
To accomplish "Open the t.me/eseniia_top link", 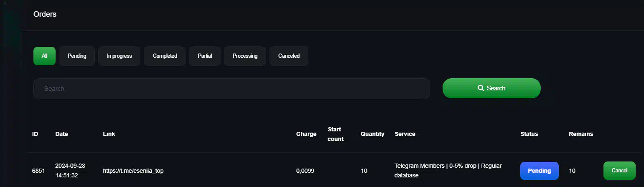I will tap(133, 171).
